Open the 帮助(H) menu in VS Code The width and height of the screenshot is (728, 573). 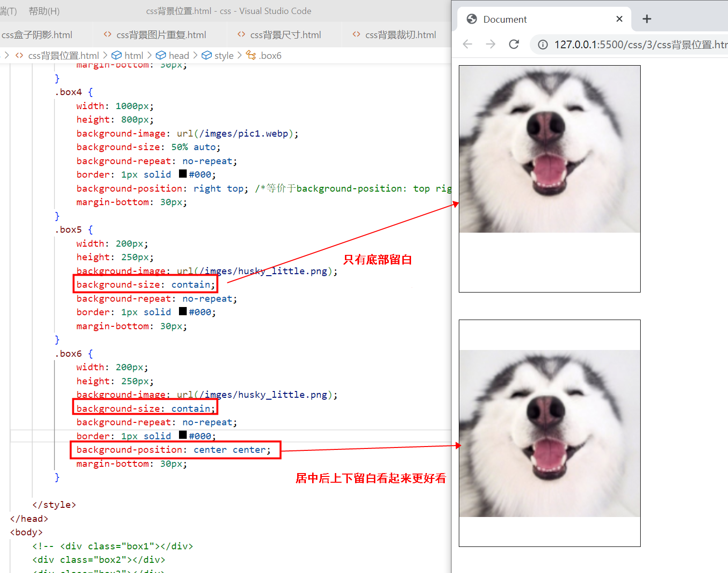tap(44, 11)
